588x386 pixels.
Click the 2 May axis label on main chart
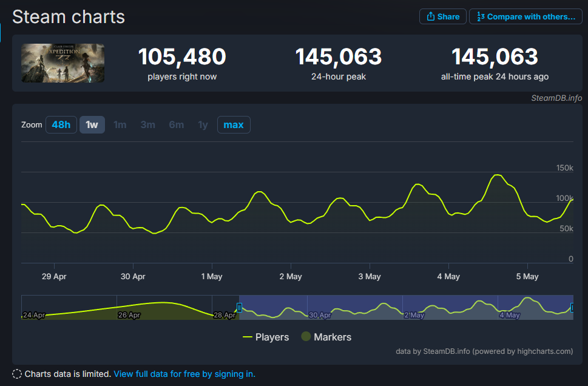point(291,277)
